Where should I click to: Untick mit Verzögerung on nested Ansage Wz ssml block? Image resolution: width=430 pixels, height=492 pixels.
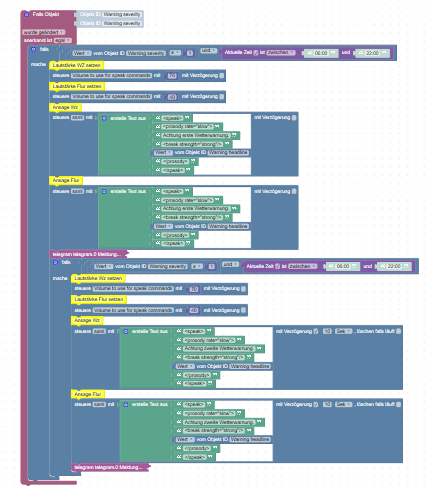coord(316,331)
